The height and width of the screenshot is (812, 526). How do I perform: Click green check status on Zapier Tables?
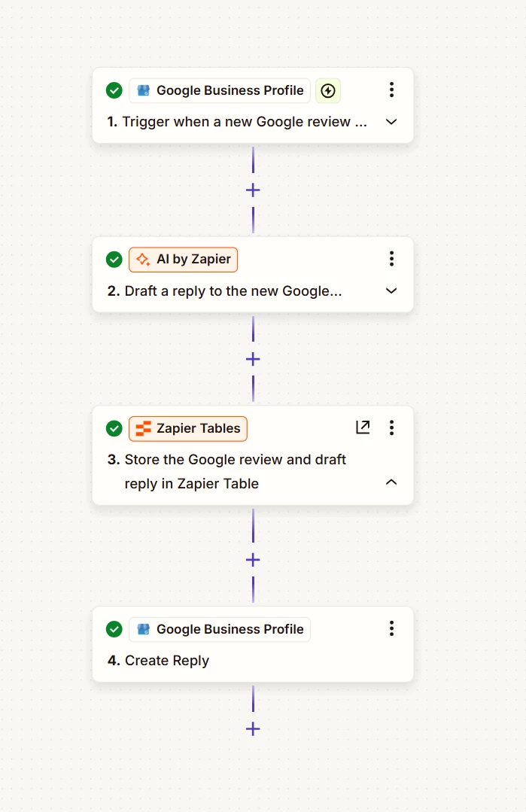114,428
